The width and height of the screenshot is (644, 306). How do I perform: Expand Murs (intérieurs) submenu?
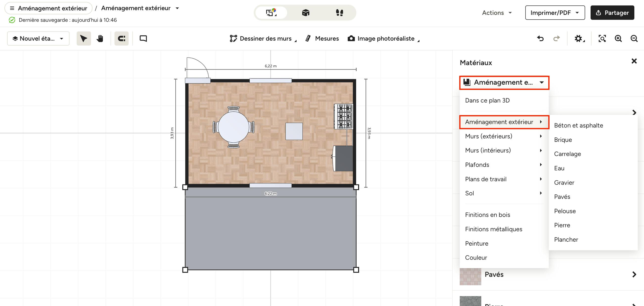point(504,150)
